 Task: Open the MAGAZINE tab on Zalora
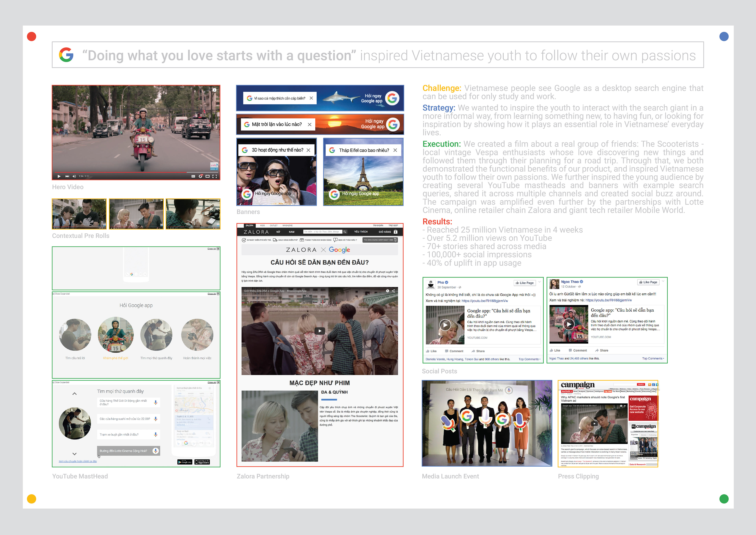(287, 225)
